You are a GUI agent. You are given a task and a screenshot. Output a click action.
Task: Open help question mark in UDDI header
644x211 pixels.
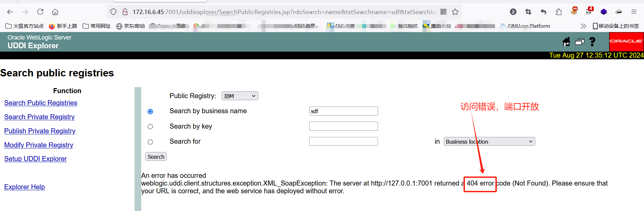coord(592,42)
